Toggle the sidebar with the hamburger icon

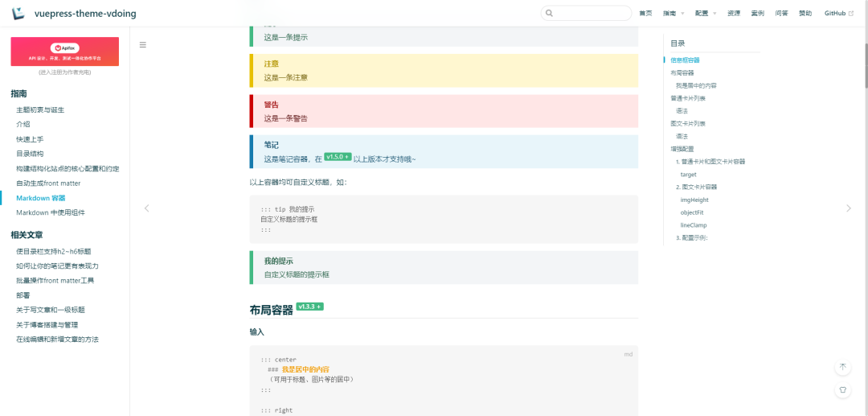pos(143,45)
